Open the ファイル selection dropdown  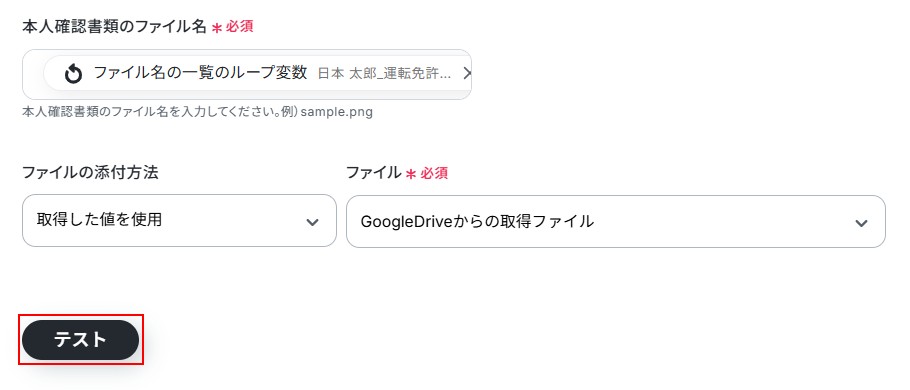point(616,221)
